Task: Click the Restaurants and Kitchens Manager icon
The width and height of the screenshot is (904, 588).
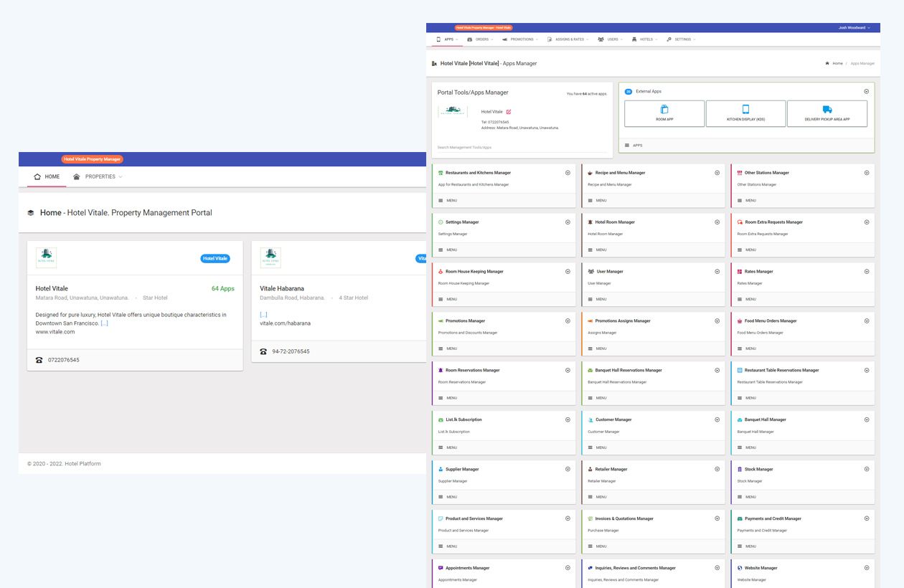Action: pyautogui.click(x=441, y=173)
